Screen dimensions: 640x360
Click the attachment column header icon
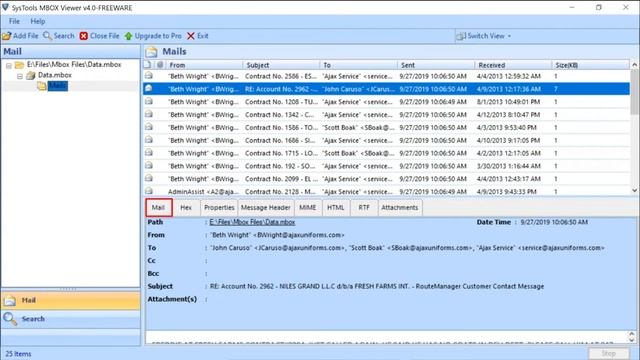click(x=160, y=64)
